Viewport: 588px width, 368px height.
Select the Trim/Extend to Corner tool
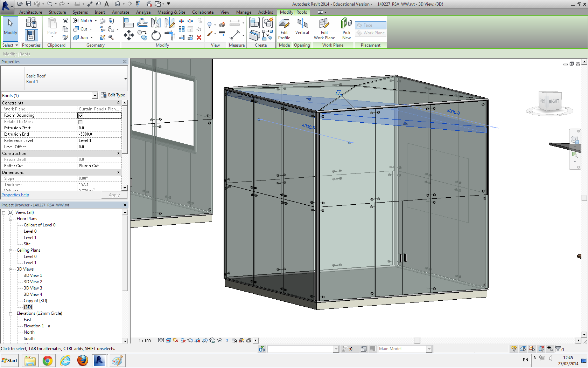(169, 35)
